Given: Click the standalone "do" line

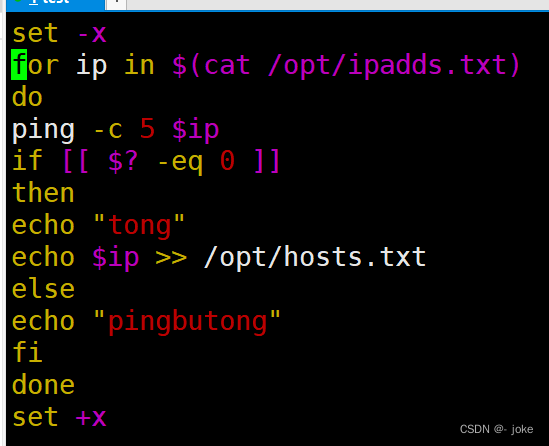Looking at the screenshot, I should point(27,97).
